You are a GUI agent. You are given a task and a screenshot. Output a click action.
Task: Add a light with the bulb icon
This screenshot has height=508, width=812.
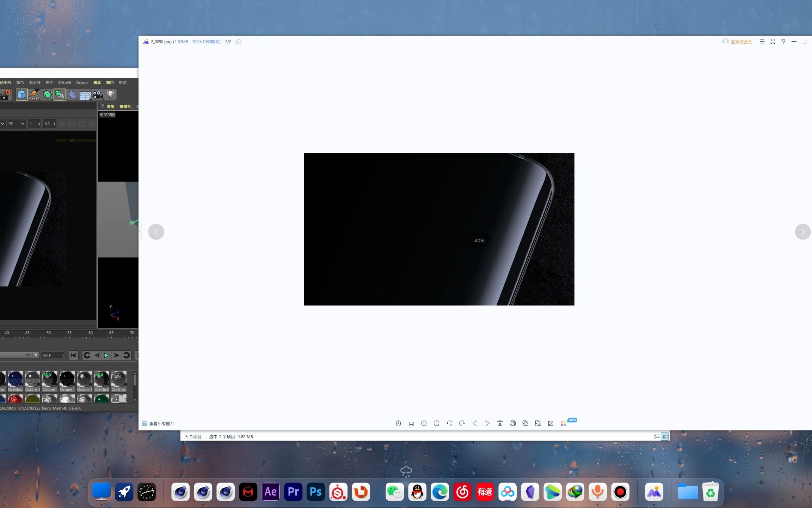click(111, 95)
